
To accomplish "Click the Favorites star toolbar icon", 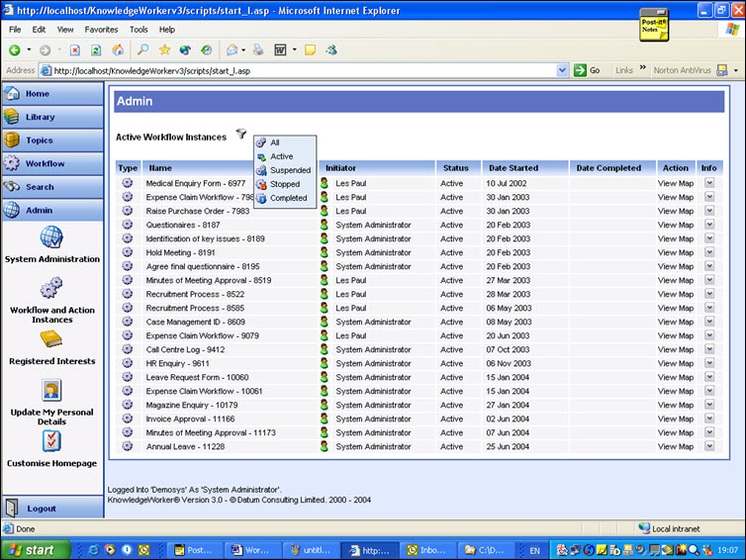I will click(x=164, y=49).
